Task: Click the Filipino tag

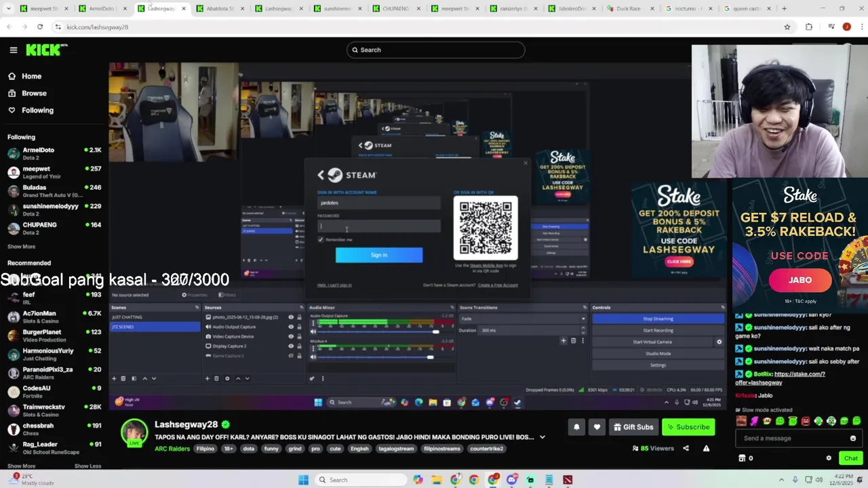Action: point(205,449)
